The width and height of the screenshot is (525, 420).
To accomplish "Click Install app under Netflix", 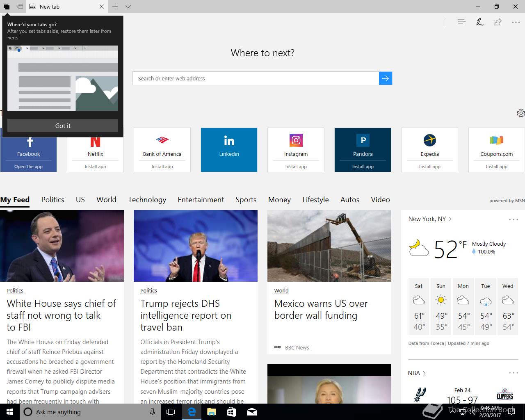I will pos(95,167).
